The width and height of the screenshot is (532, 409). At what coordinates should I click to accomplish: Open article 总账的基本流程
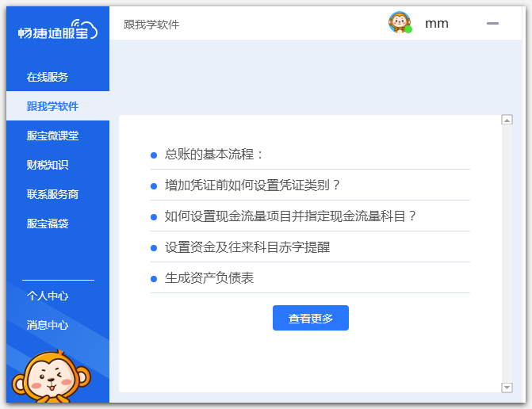[x=310, y=155]
